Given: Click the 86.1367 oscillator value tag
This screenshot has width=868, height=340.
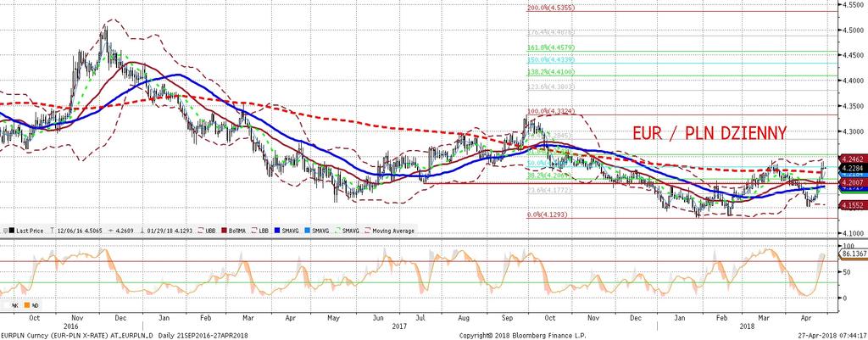Looking at the screenshot, I should (854, 254).
